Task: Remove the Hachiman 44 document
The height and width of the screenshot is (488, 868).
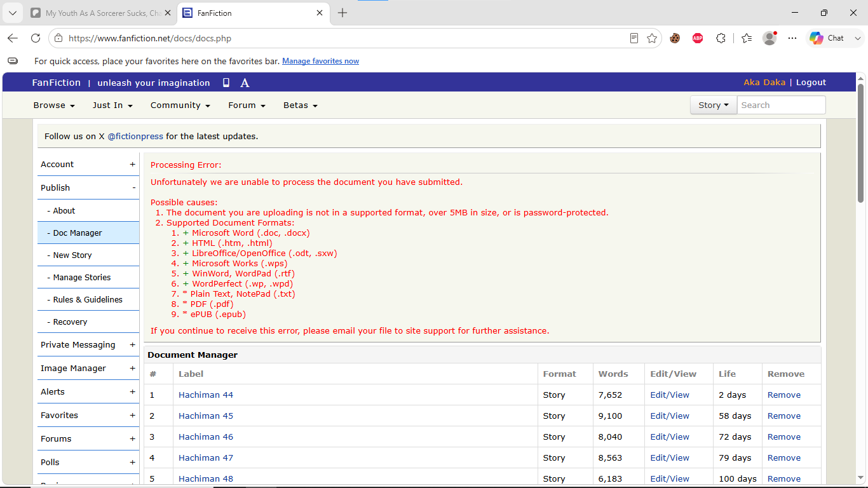Action: click(x=784, y=395)
